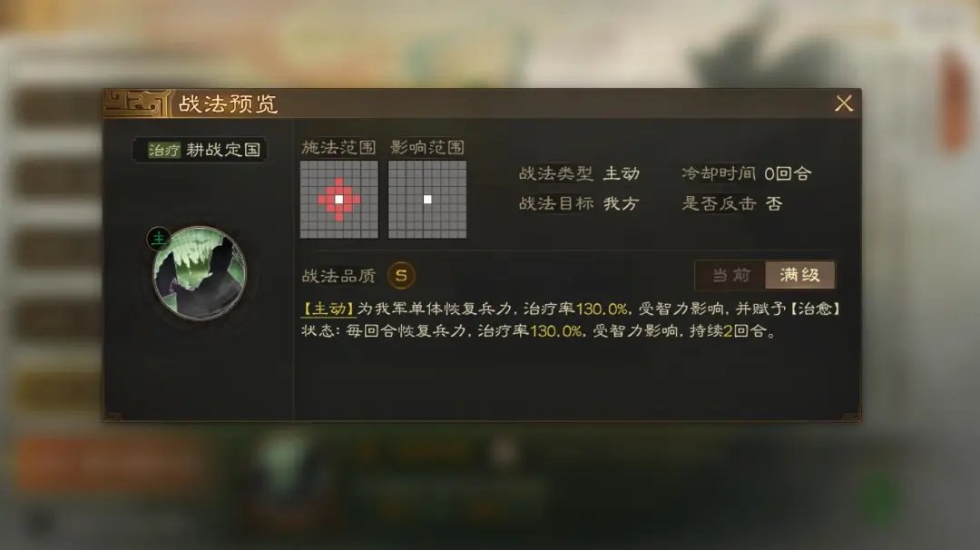
Task: Click the 施法范围 heading label
Action: tap(338, 148)
